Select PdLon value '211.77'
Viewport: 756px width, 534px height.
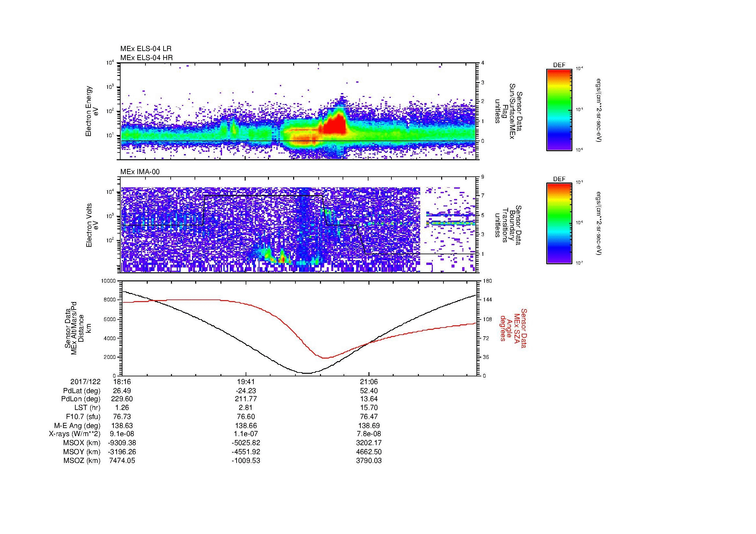pos(246,399)
